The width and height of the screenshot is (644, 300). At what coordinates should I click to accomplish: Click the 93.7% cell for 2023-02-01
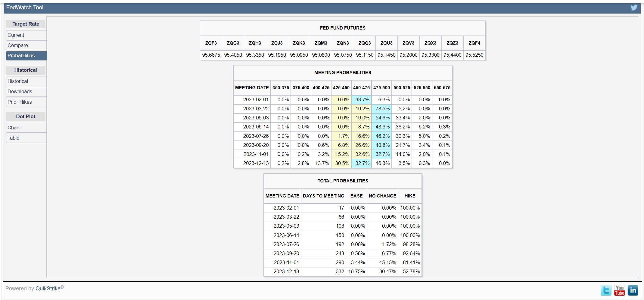tap(361, 99)
